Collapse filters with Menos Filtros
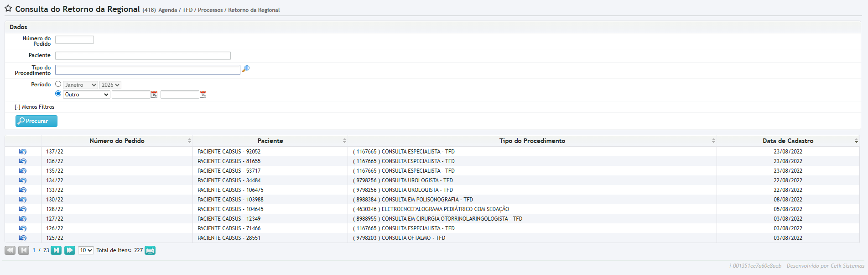Image resolution: width=868 pixels, height=275 pixels. 35,107
